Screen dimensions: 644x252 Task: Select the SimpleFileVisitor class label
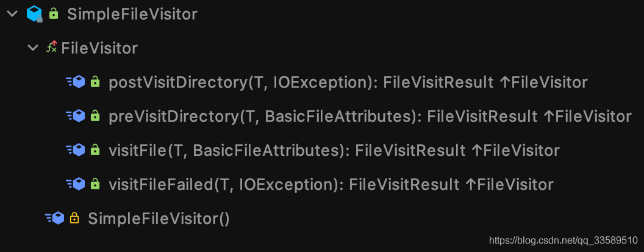[132, 13]
